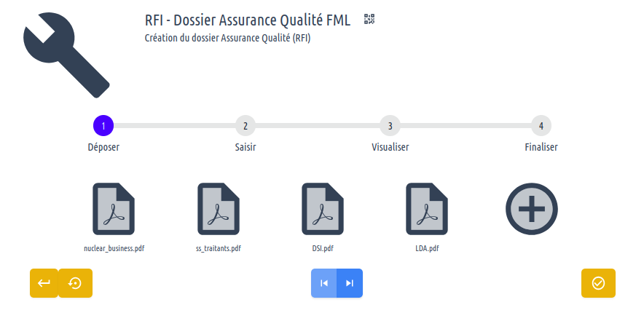This screenshot has width=644, height=321.
Task: Go to step 4 circle Finaliser
Action: coord(541,126)
